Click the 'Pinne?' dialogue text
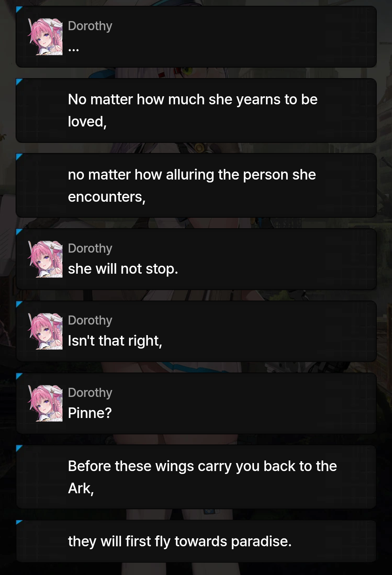The image size is (392, 575). click(x=90, y=413)
